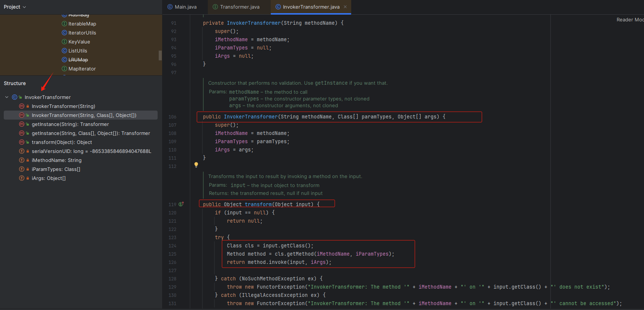Click the Transformer.java tab interface icon
Viewport: 644px width, 310px height.
click(x=215, y=7)
